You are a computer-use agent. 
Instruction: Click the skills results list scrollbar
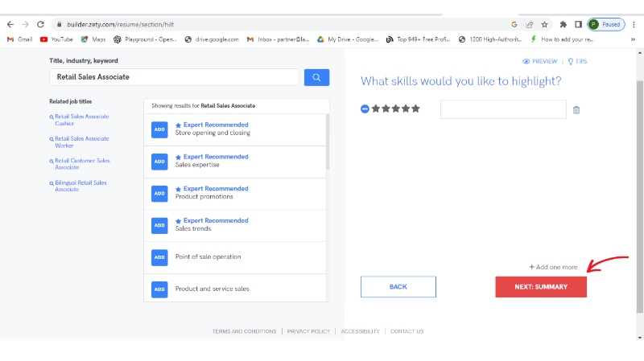327,141
